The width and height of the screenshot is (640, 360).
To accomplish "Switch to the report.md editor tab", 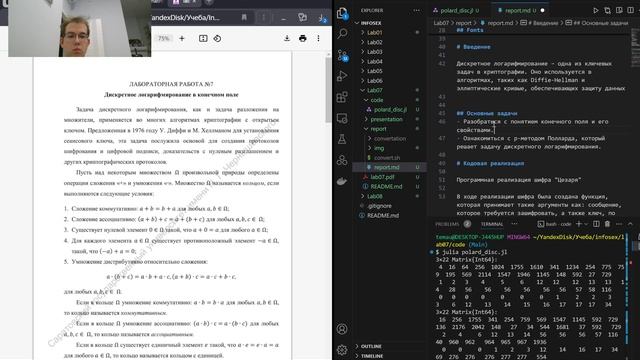I will click(520, 11).
